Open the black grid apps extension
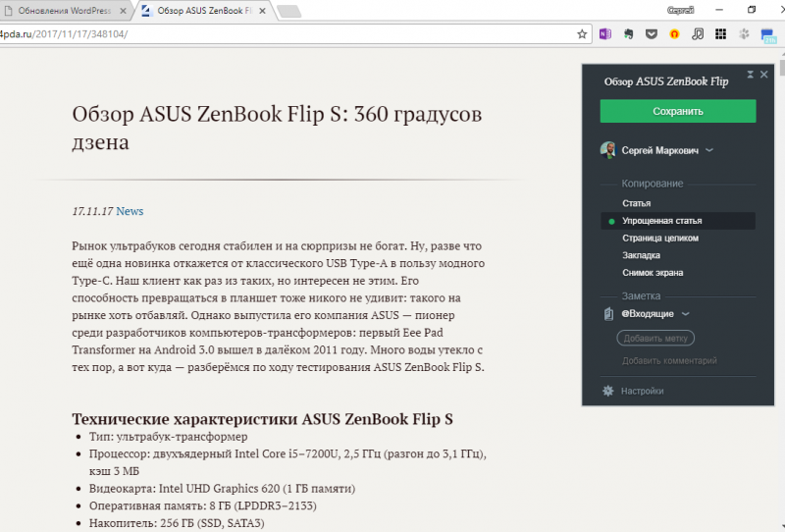 tap(720, 33)
